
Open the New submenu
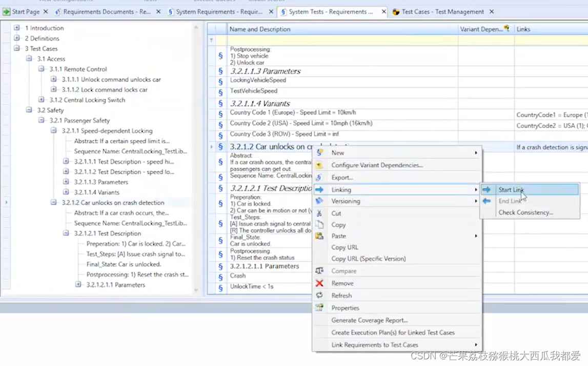[397, 153]
